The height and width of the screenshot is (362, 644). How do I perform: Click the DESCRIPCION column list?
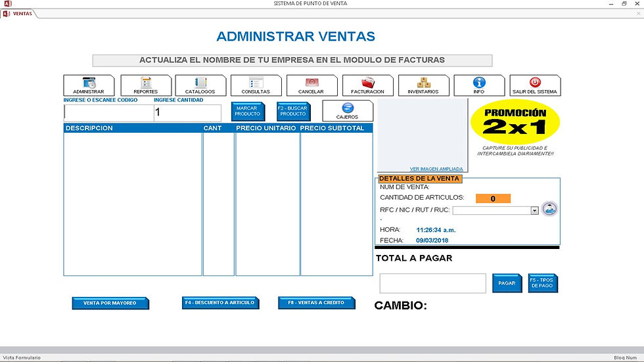coord(133,204)
